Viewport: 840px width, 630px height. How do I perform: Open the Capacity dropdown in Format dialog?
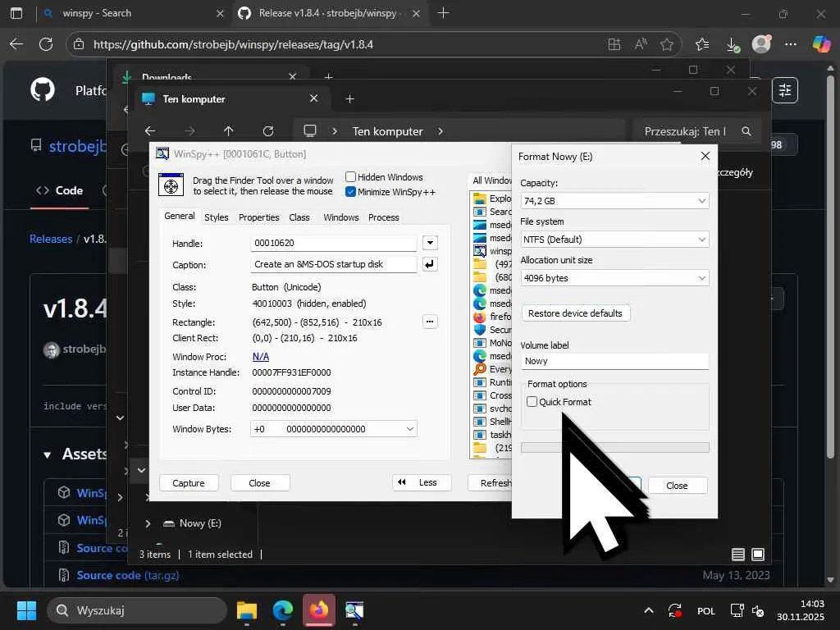pyautogui.click(x=615, y=201)
